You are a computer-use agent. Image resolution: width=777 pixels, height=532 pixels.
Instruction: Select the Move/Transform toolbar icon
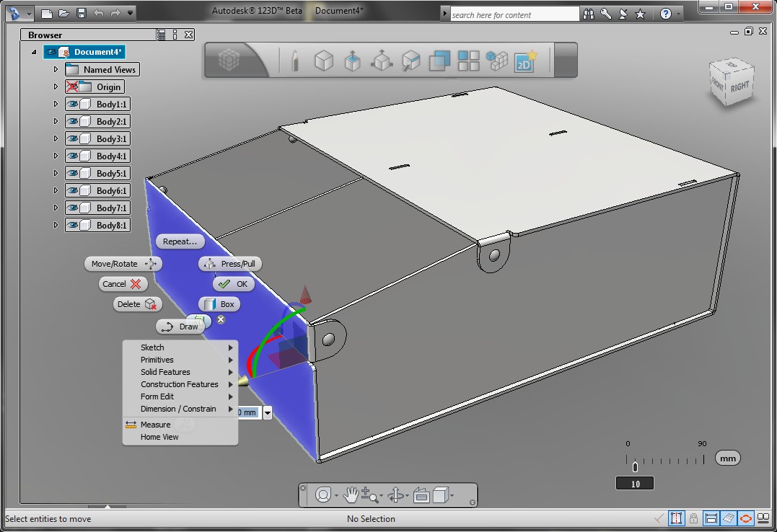382,61
